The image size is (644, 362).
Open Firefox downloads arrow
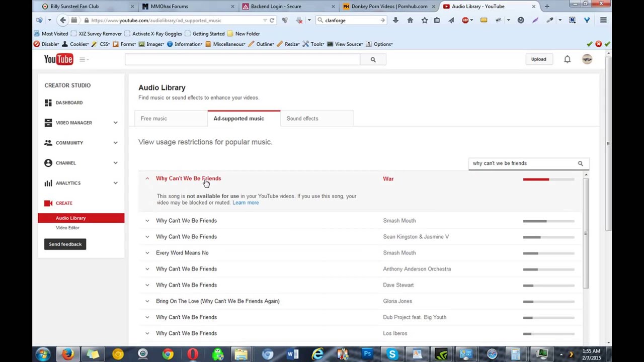pos(395,20)
